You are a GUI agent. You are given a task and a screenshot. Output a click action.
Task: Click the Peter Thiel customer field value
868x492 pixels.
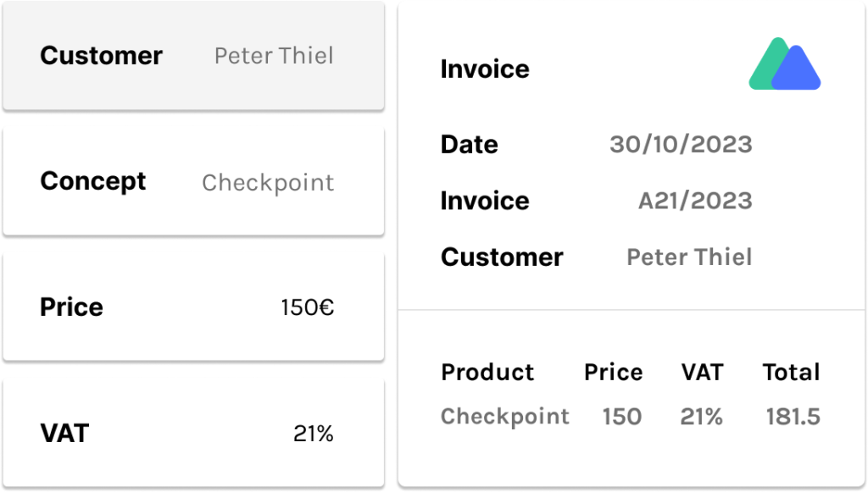274,56
